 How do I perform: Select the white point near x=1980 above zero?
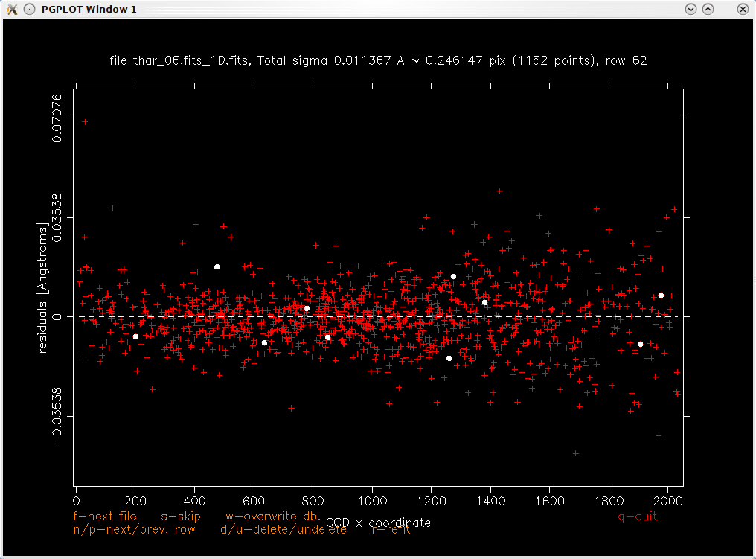661,296
